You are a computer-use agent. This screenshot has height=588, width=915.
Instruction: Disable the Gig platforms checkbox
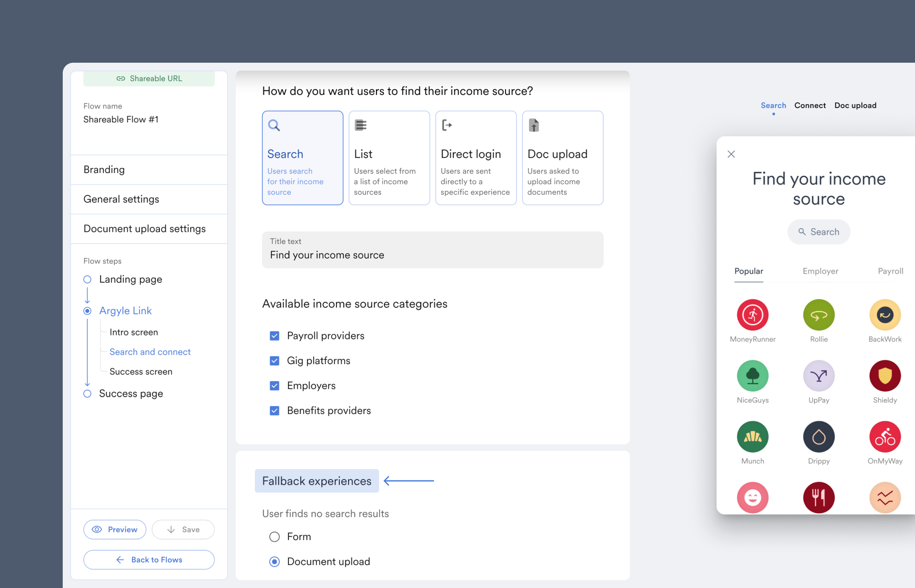pyautogui.click(x=274, y=361)
